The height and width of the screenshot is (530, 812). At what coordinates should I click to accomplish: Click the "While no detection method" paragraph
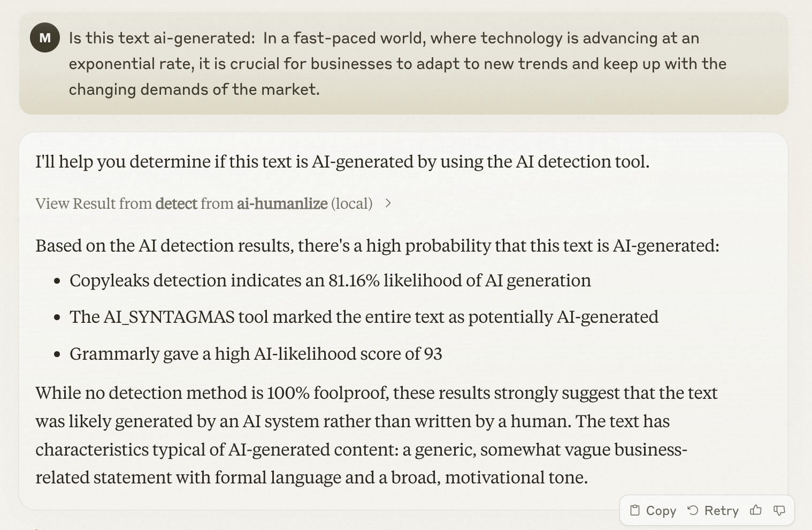(377, 435)
